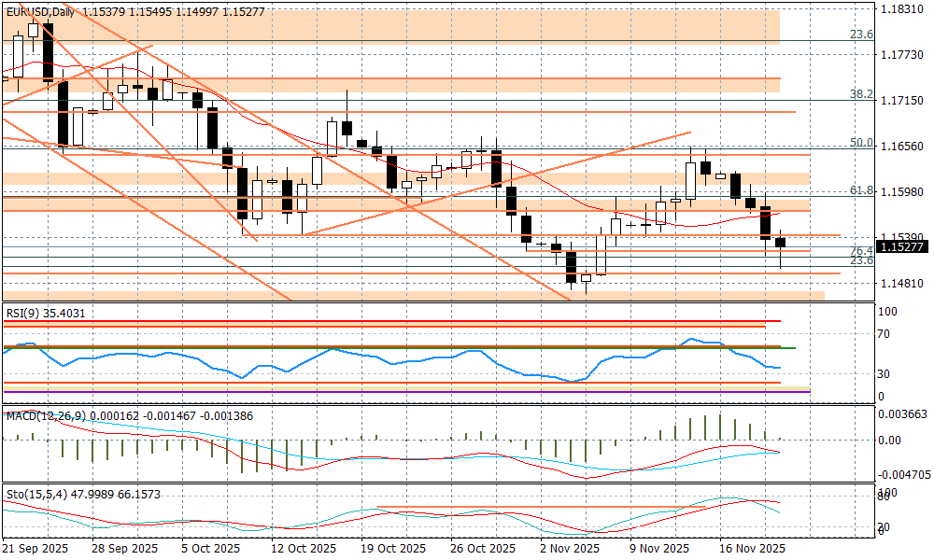Click the MACD 0.003663 scale value
Viewport: 934px width, 560px height.
coord(902,416)
